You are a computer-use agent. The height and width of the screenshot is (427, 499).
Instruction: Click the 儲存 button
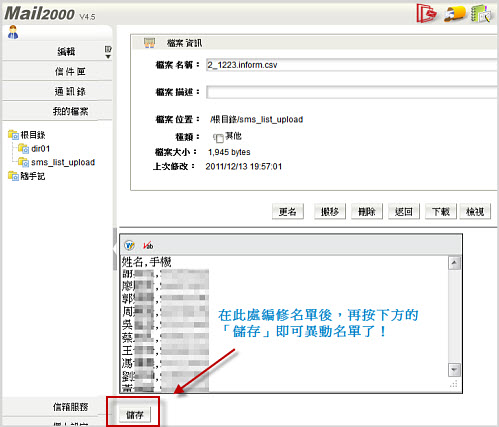click(x=135, y=415)
